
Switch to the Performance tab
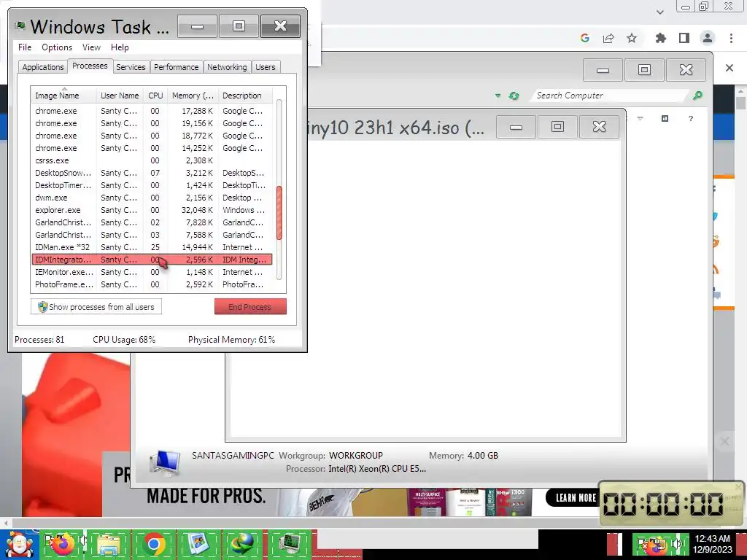pos(177,67)
